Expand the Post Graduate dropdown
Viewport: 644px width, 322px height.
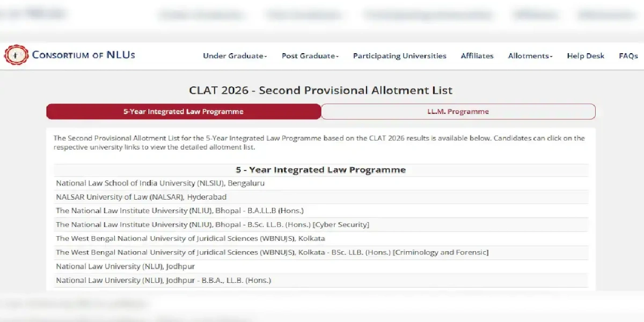310,56
